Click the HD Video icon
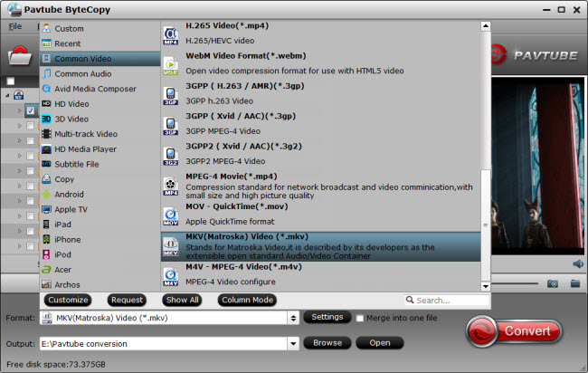The image size is (588, 373). (x=46, y=103)
